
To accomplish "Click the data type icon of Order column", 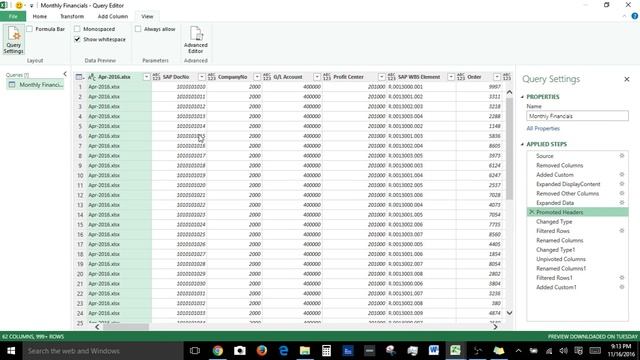I will [x=461, y=77].
